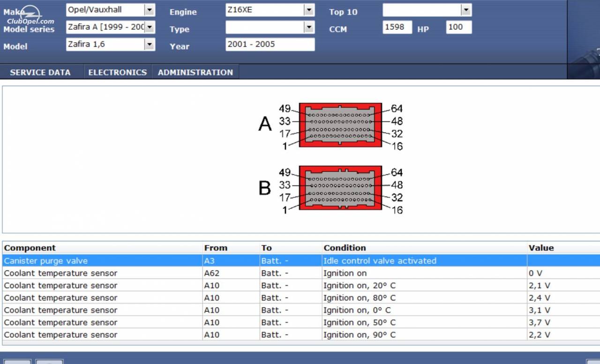Select row 'Ignition on, 20° C'
The height and width of the screenshot is (364, 600).
(301, 285)
